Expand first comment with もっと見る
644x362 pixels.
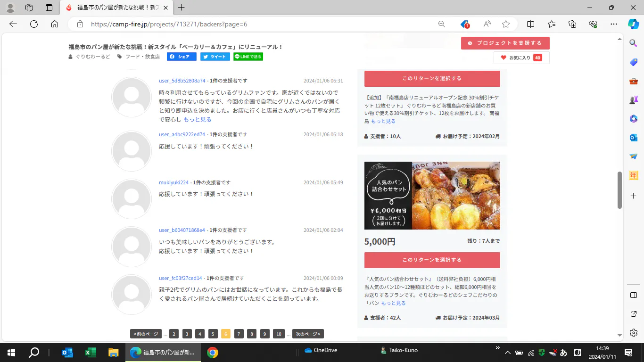coord(197,120)
